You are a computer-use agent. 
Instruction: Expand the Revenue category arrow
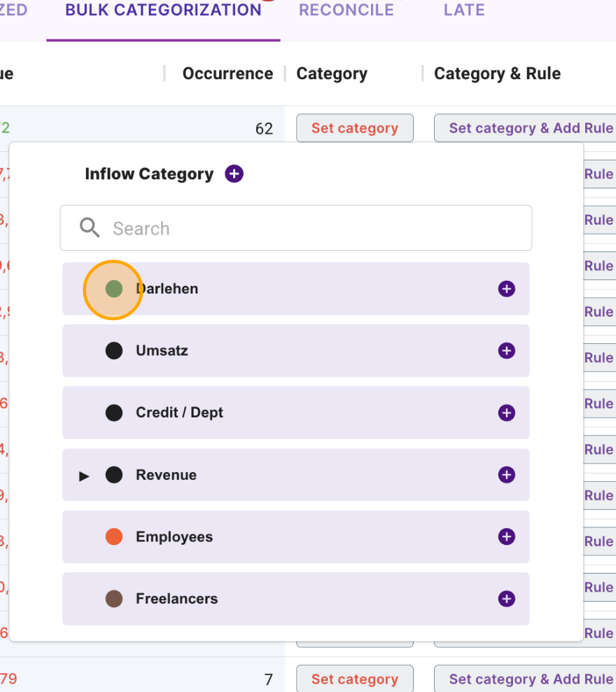84,476
